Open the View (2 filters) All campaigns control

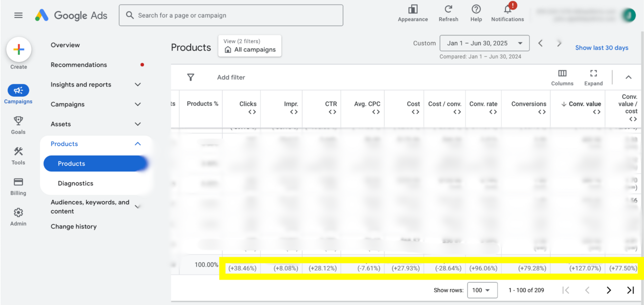coord(249,45)
